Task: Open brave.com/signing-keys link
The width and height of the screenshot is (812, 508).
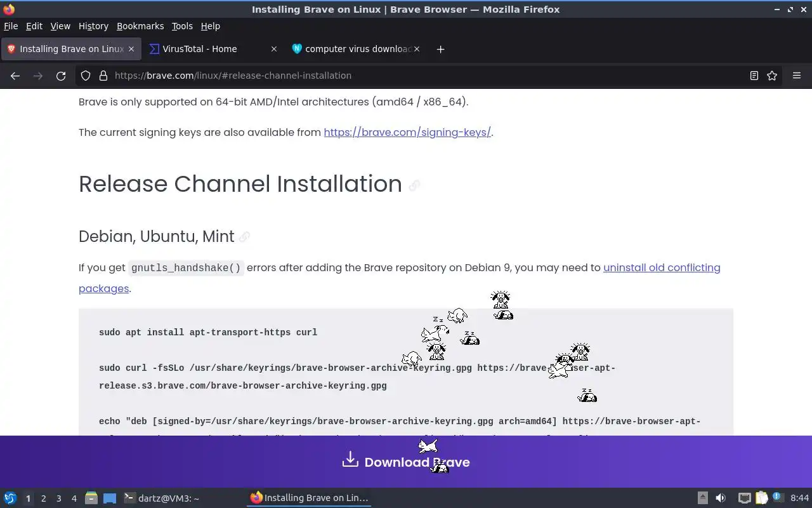Action: pyautogui.click(x=407, y=132)
